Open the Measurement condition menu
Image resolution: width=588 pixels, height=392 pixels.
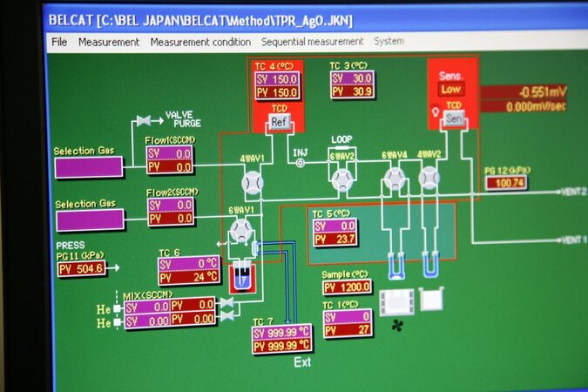pos(200,42)
